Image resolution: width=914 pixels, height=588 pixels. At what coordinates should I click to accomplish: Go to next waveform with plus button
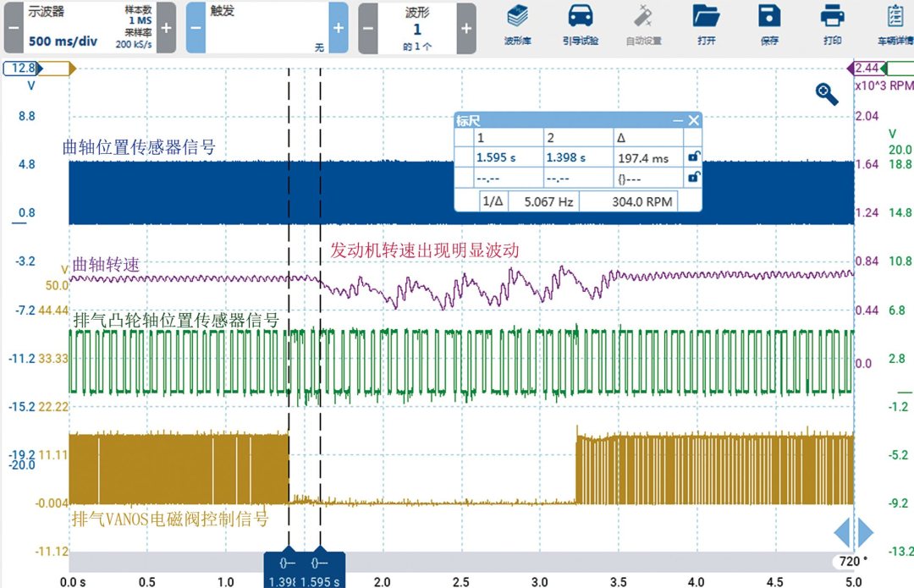466,28
